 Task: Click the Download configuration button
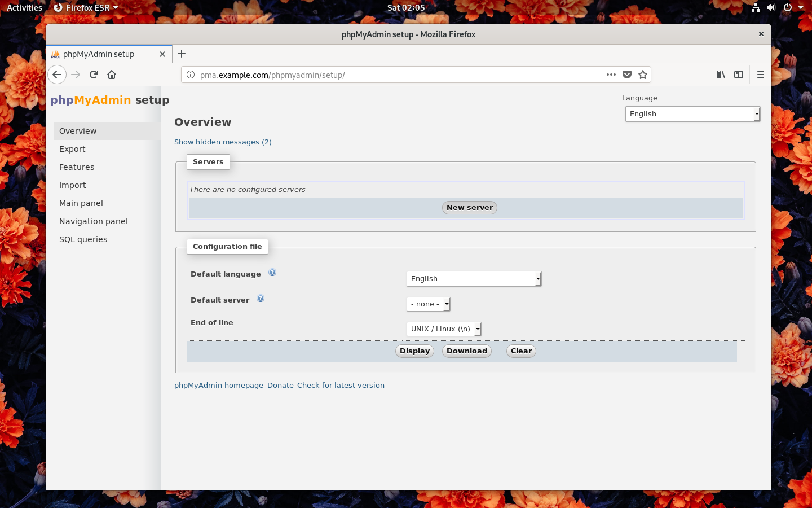(x=467, y=351)
